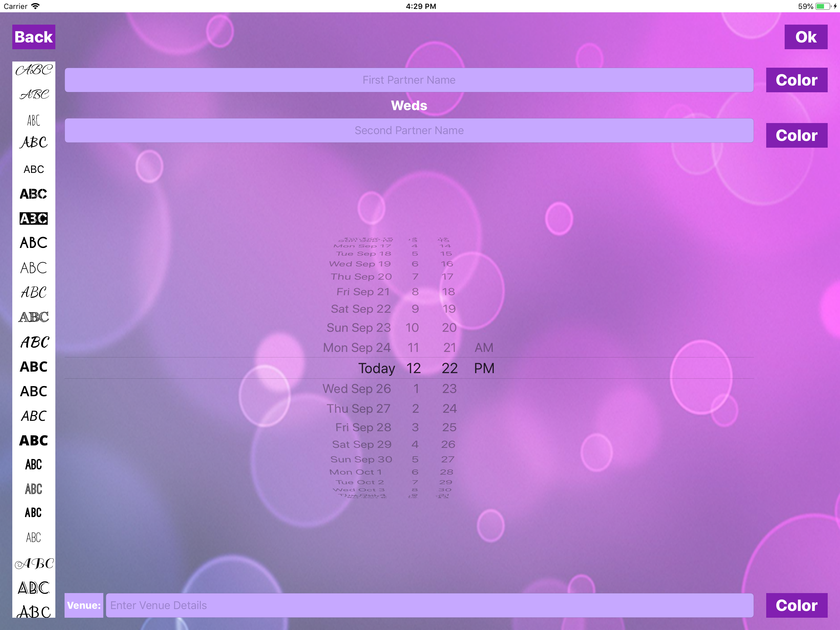Tap the Wi-Fi icon beside Carrier
The width and height of the screenshot is (840, 630).
[35, 6]
